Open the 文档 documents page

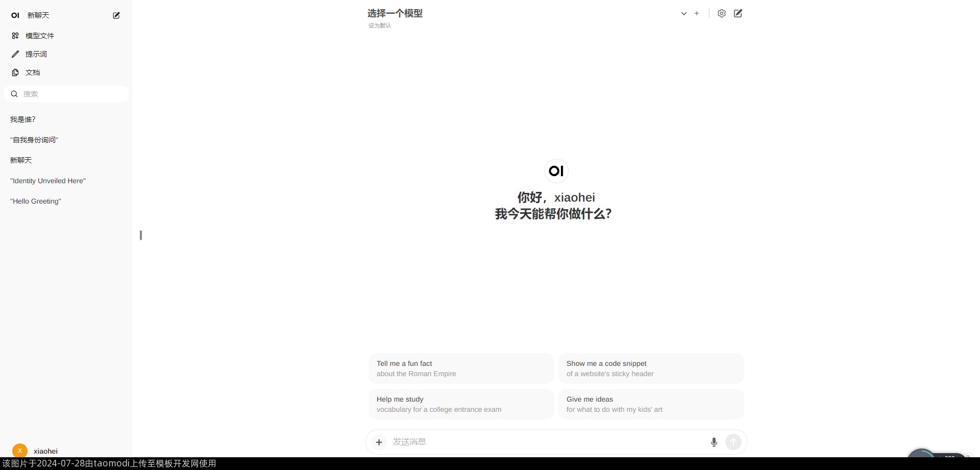click(32, 72)
